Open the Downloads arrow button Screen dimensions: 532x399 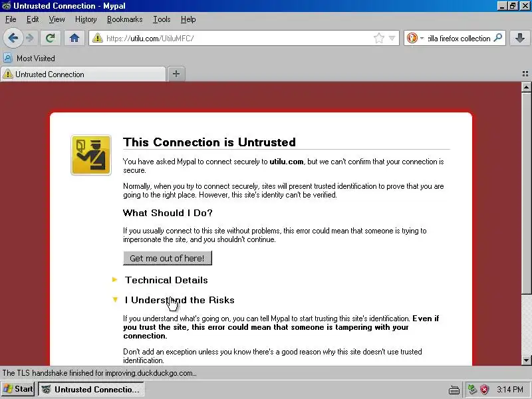tap(520, 38)
